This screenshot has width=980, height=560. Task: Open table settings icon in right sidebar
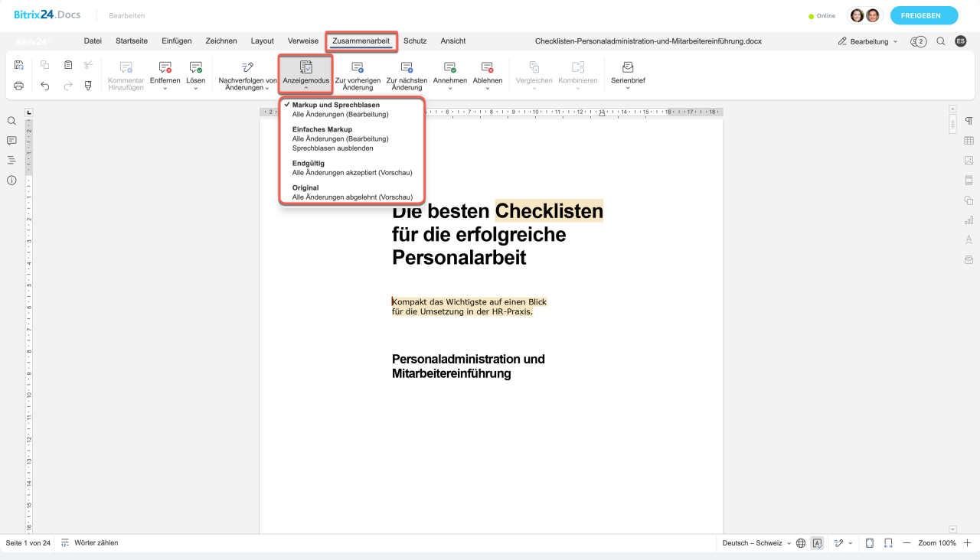969,141
